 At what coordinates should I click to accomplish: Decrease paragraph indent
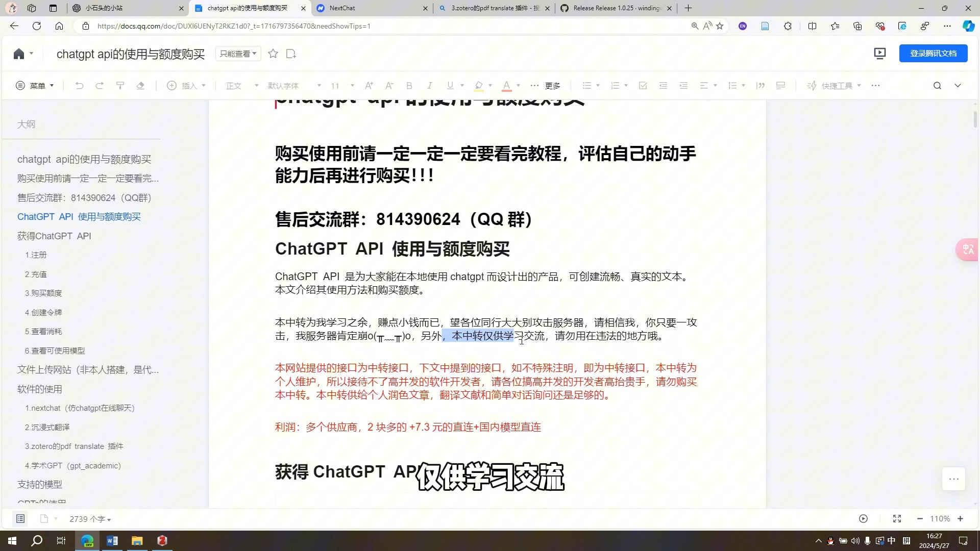point(663,86)
